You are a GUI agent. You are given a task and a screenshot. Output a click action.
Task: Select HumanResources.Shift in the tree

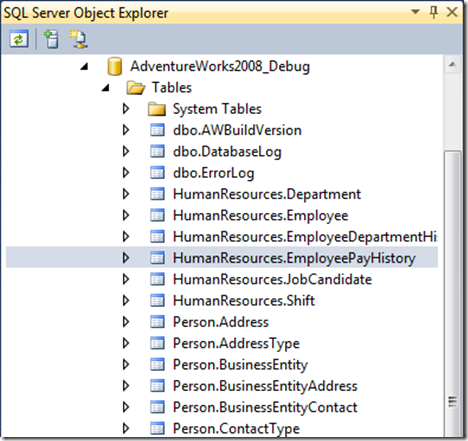pyautogui.click(x=244, y=301)
